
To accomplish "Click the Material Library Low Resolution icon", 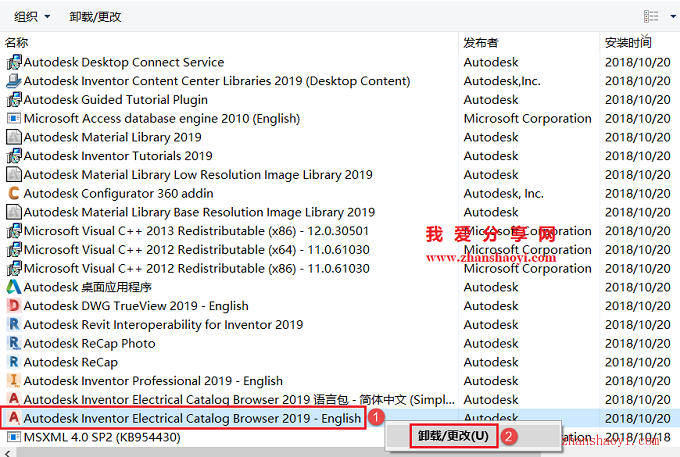I will [x=14, y=174].
